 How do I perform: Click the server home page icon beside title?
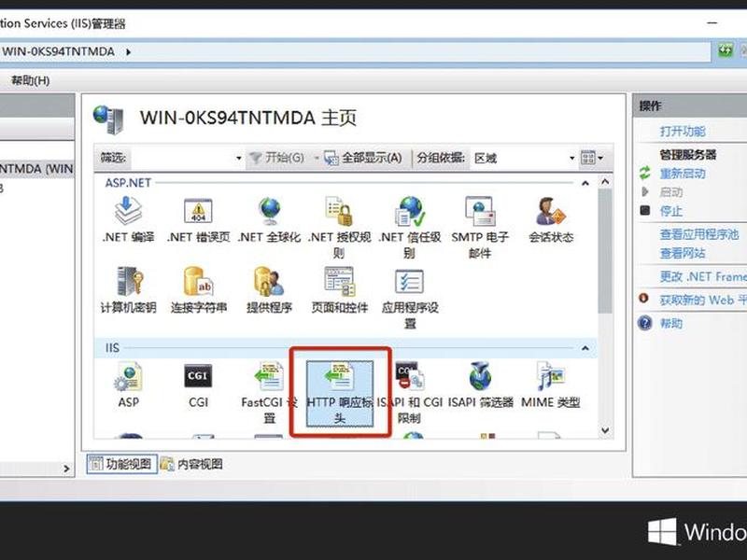108,119
